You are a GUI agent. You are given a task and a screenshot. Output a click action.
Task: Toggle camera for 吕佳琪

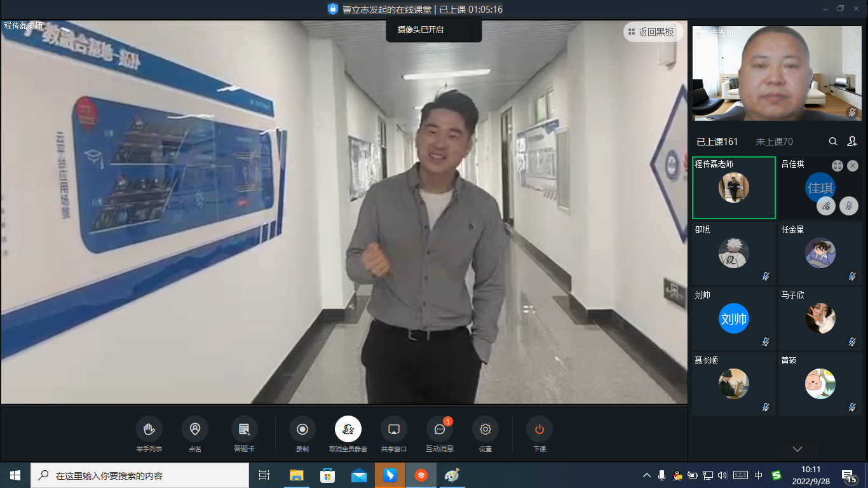point(826,206)
